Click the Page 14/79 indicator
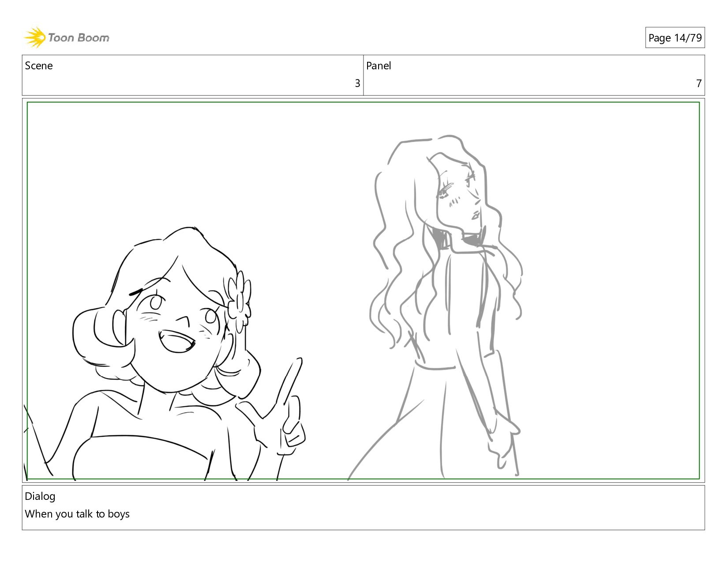The image size is (728, 563). (x=675, y=38)
